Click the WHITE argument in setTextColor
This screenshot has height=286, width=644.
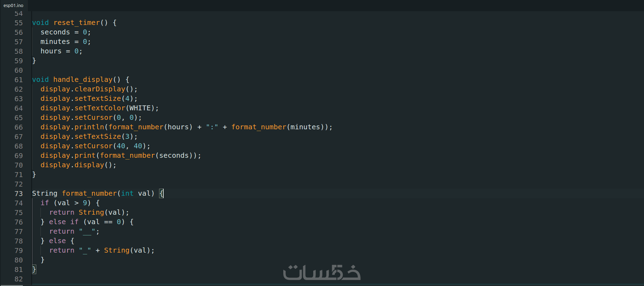point(140,108)
